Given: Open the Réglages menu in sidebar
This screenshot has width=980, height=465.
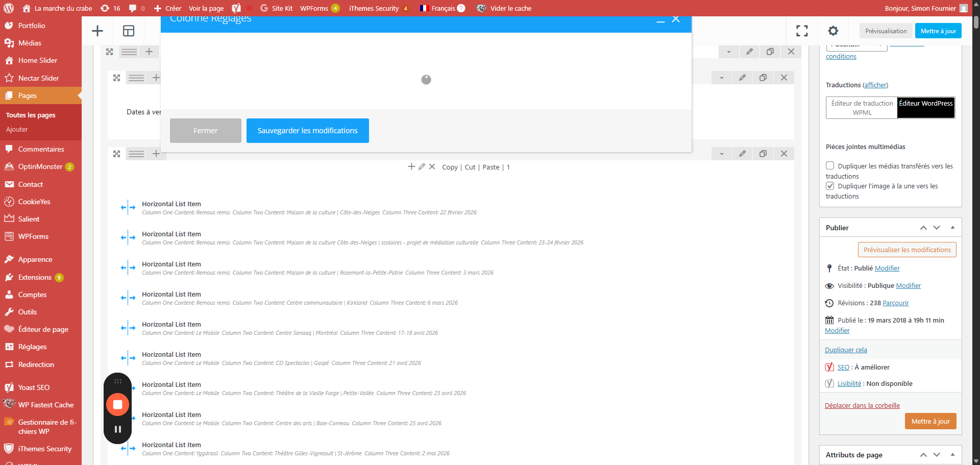Looking at the screenshot, I should click(x=32, y=347).
